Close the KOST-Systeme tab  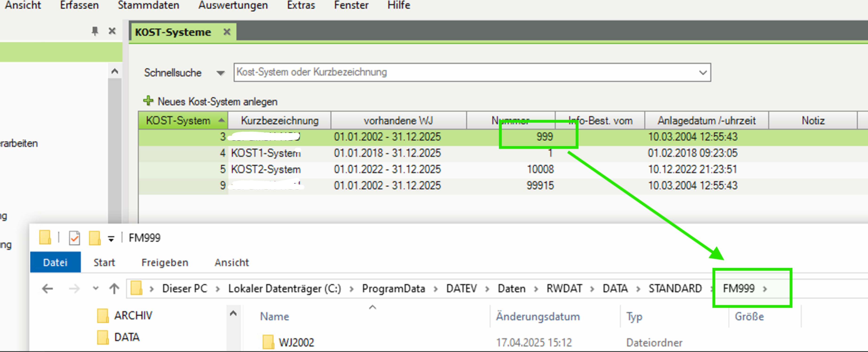(227, 32)
